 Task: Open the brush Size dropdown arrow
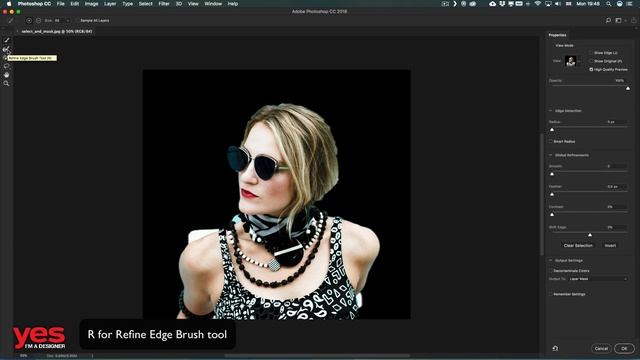pos(68,20)
